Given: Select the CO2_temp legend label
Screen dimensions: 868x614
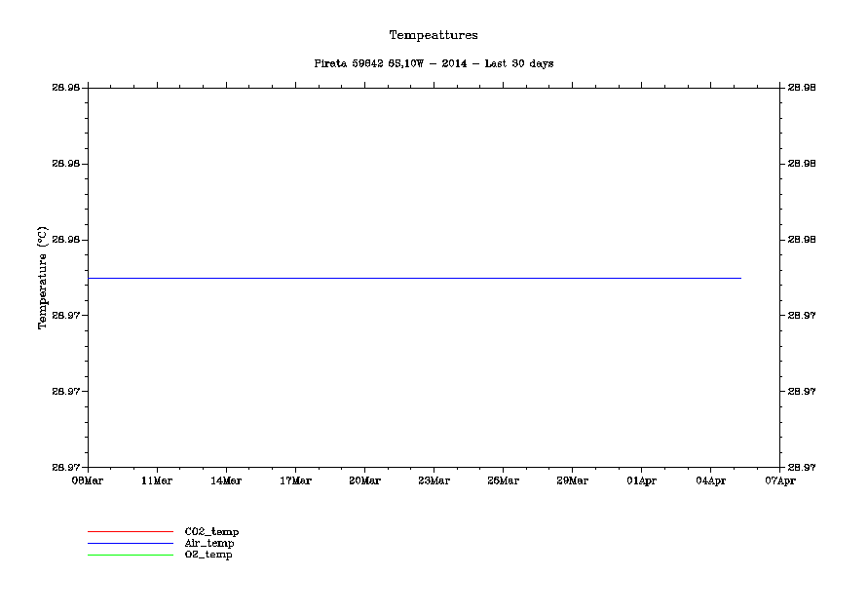Looking at the screenshot, I should (x=211, y=531).
